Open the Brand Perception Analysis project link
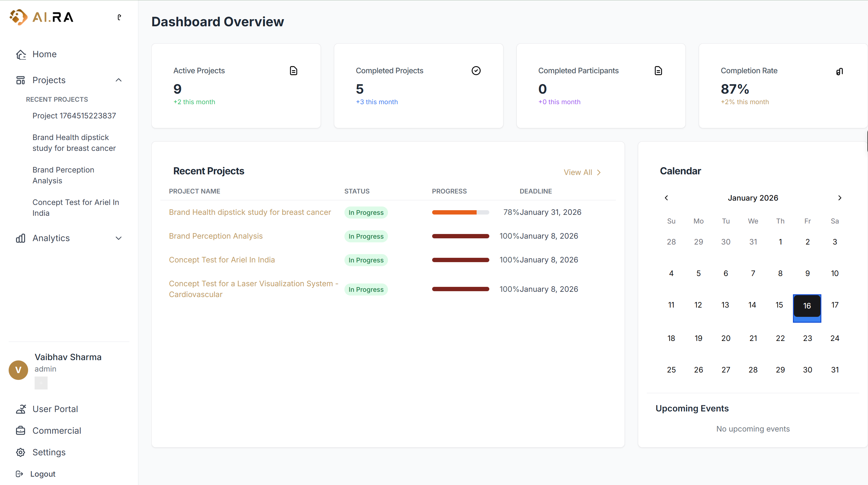This screenshot has width=868, height=485. (216, 236)
